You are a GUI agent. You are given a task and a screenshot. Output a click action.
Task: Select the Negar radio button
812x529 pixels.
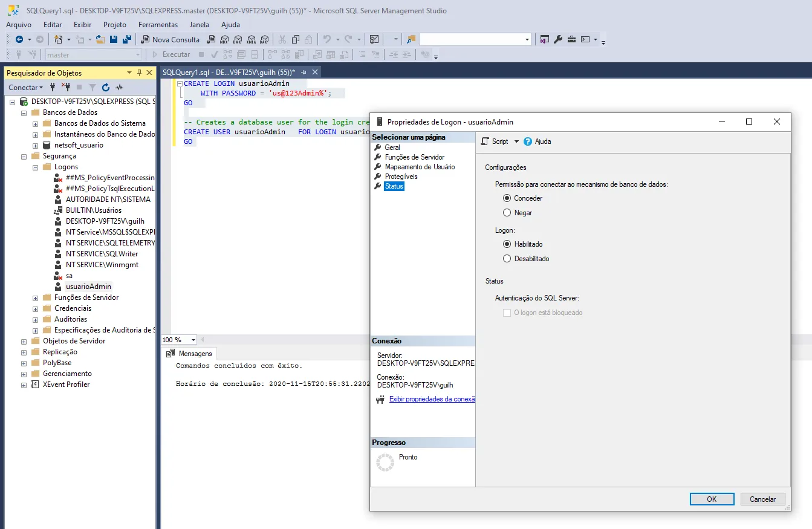[x=507, y=213]
